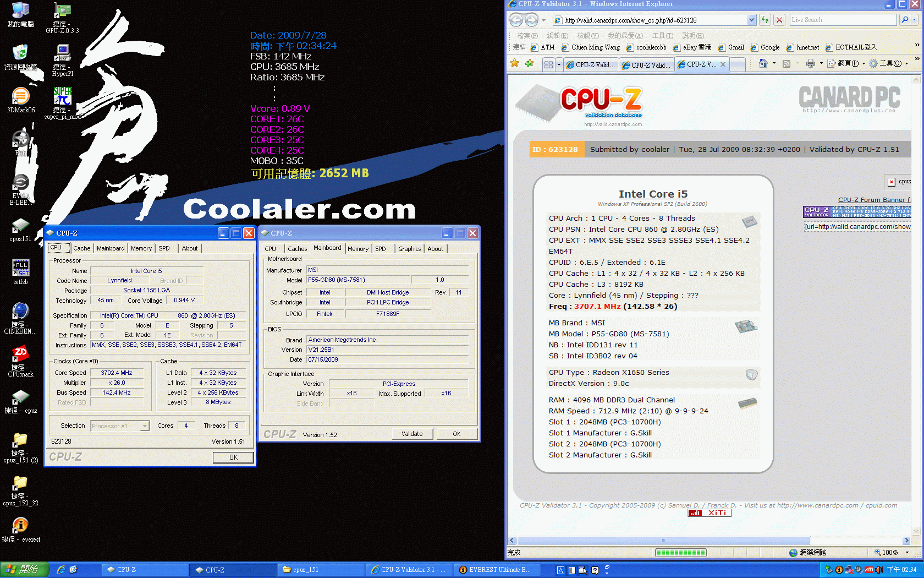Open the Quick Tabs grid icon
Image resolution: width=924 pixels, height=578 pixels.
coord(548,64)
